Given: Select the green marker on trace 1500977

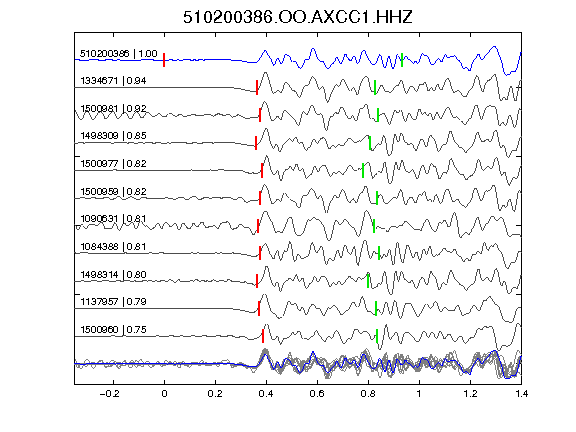Looking at the screenshot, I should 363,170.
